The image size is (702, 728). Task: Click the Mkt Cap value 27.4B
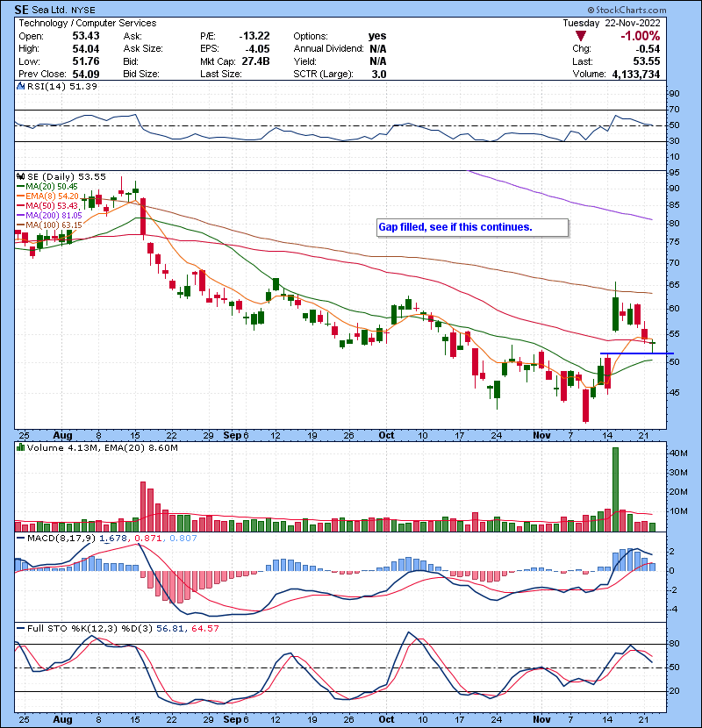click(x=255, y=61)
